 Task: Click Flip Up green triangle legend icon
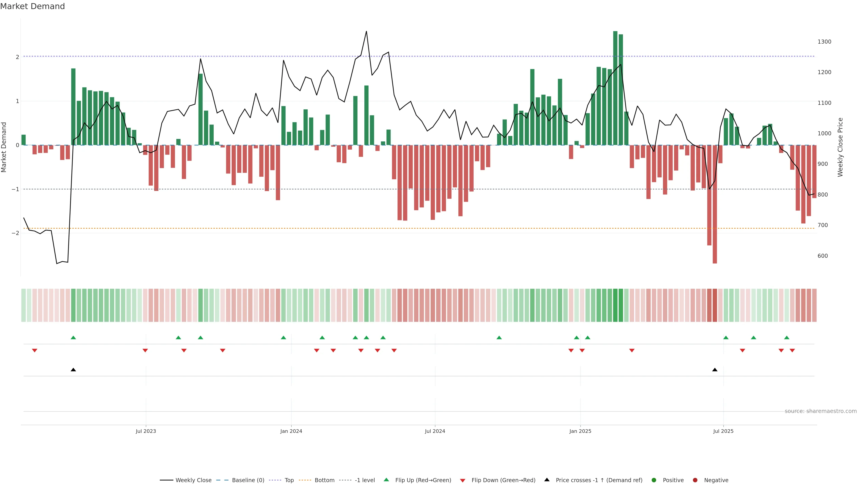[387, 480]
